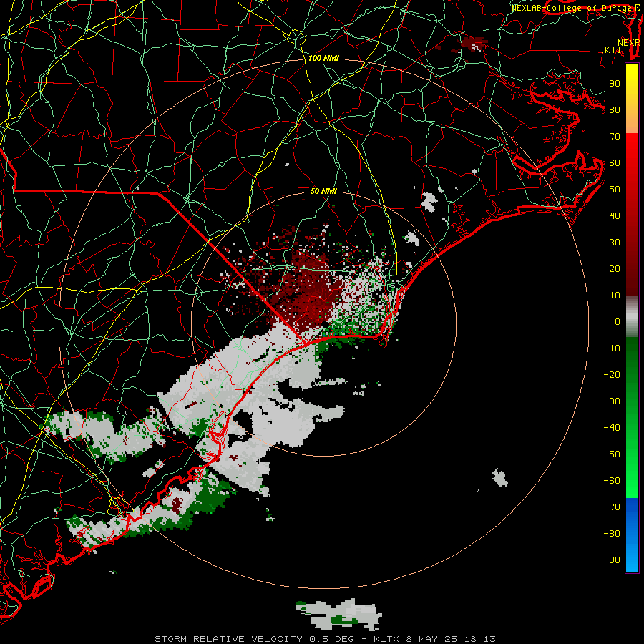Click the -70 scale value
Screen dimensions: 644x644
point(612,507)
